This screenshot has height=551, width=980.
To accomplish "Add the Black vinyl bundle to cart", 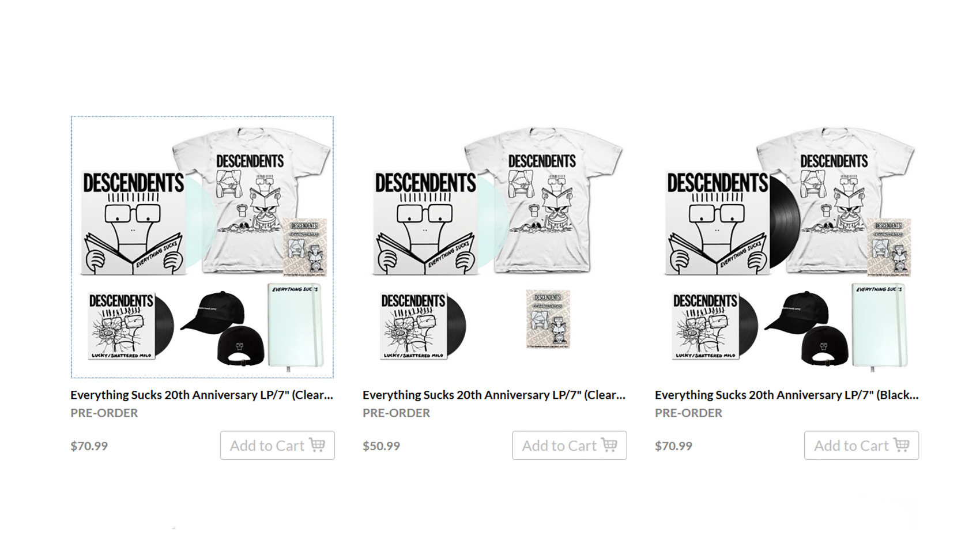I will click(x=862, y=446).
